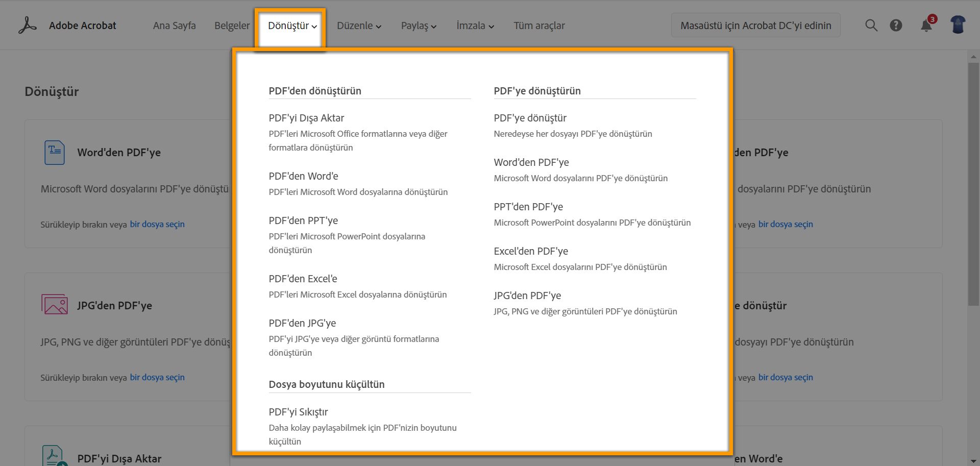980x466 pixels.
Task: Click the help question mark icon
Action: point(896,26)
